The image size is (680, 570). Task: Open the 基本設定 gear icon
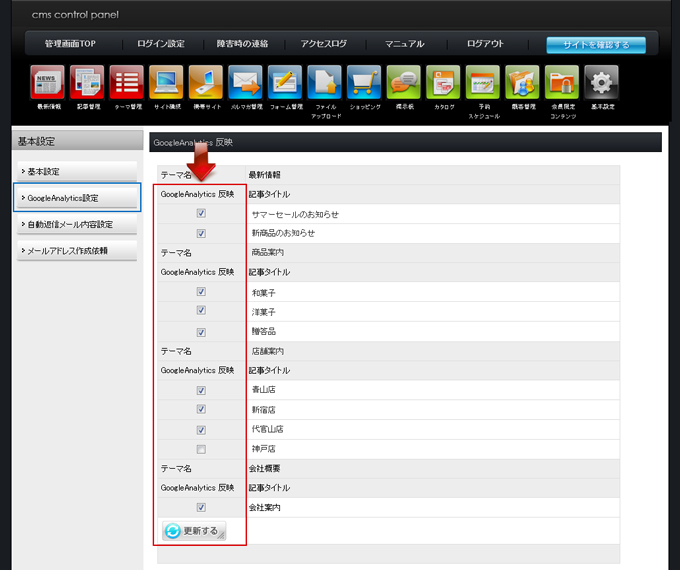pyautogui.click(x=601, y=82)
